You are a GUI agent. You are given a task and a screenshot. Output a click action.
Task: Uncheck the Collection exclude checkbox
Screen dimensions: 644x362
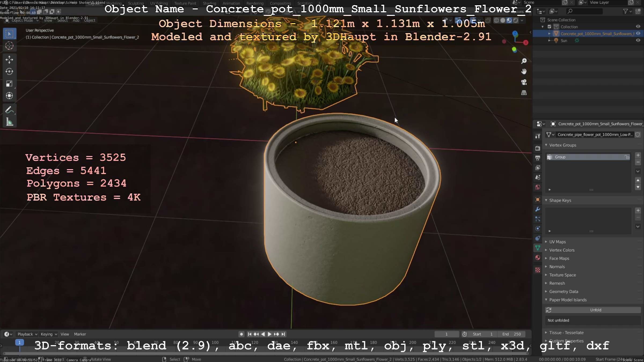point(549,27)
